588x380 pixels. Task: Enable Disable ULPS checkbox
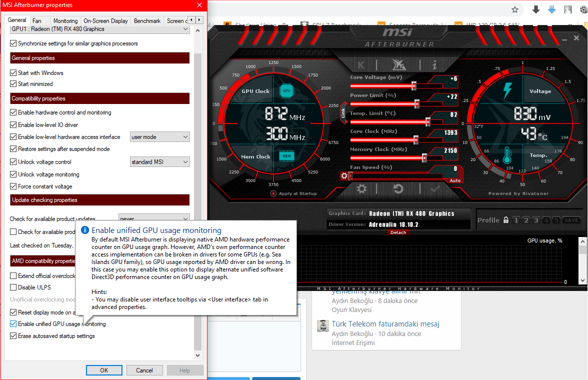13,287
